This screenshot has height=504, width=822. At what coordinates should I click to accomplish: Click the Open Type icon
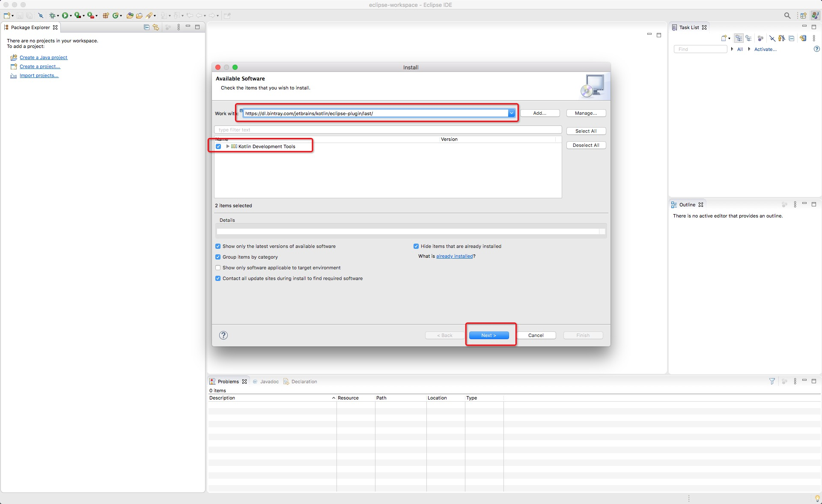(x=130, y=16)
